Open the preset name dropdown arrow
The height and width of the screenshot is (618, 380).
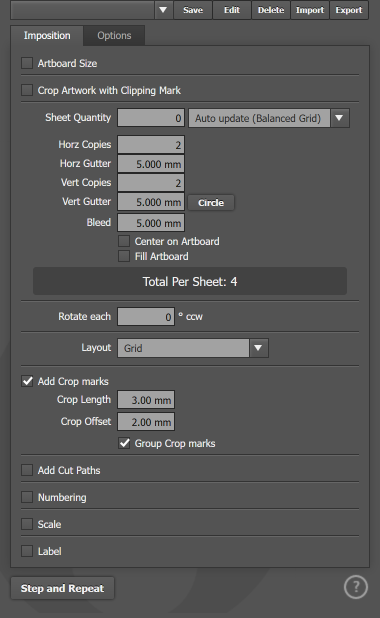click(x=163, y=10)
